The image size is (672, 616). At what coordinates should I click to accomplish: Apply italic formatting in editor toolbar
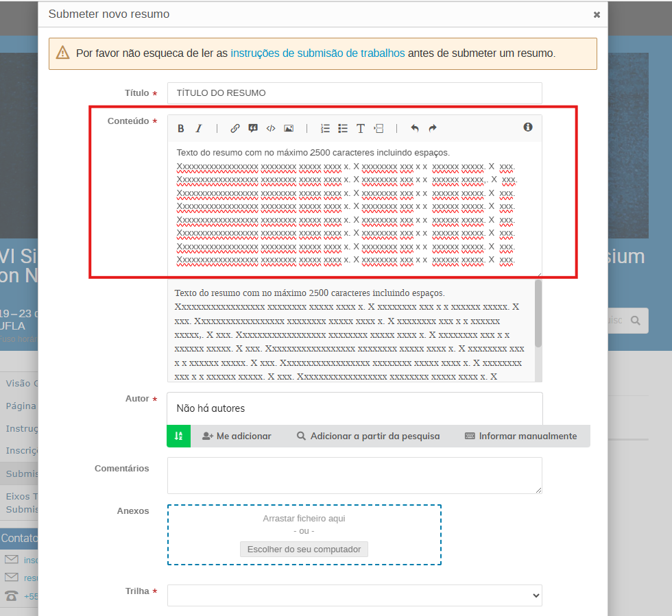coord(199,128)
